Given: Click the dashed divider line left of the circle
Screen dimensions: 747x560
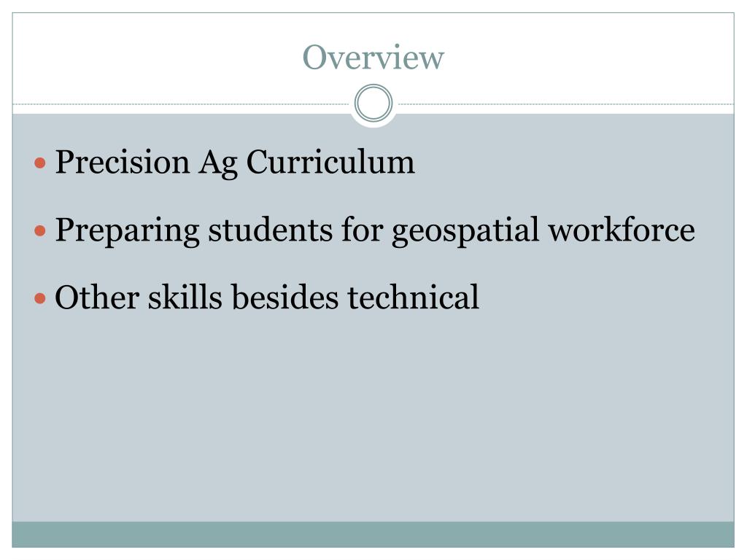Looking at the screenshot, I should (182, 104).
